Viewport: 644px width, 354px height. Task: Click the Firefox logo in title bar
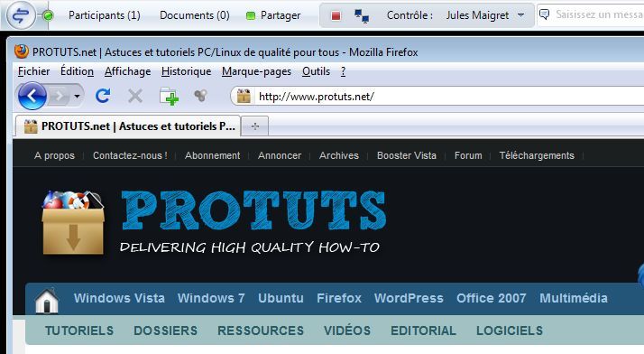pyautogui.click(x=22, y=51)
